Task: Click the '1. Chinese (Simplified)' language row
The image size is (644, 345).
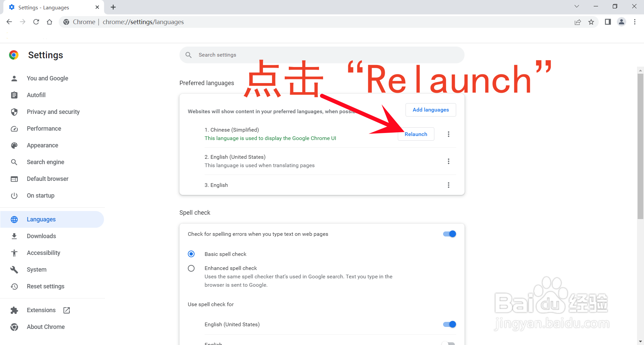Action: [x=330, y=134]
